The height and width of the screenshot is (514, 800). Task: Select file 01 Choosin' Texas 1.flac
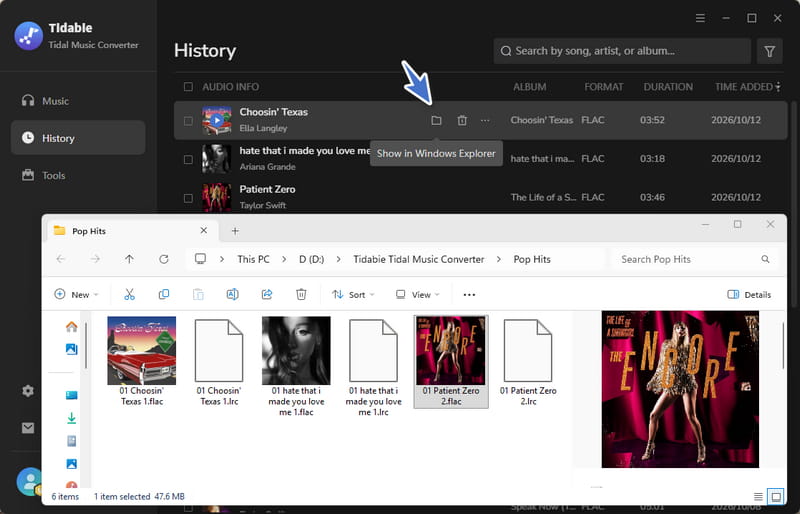[141, 361]
